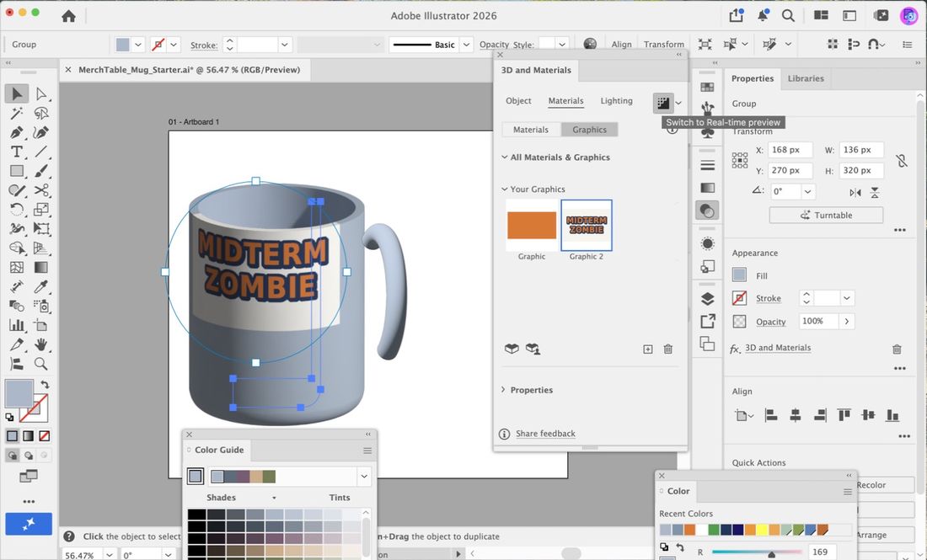Click the Align button in control bar
This screenshot has width=927, height=560.
(621, 45)
